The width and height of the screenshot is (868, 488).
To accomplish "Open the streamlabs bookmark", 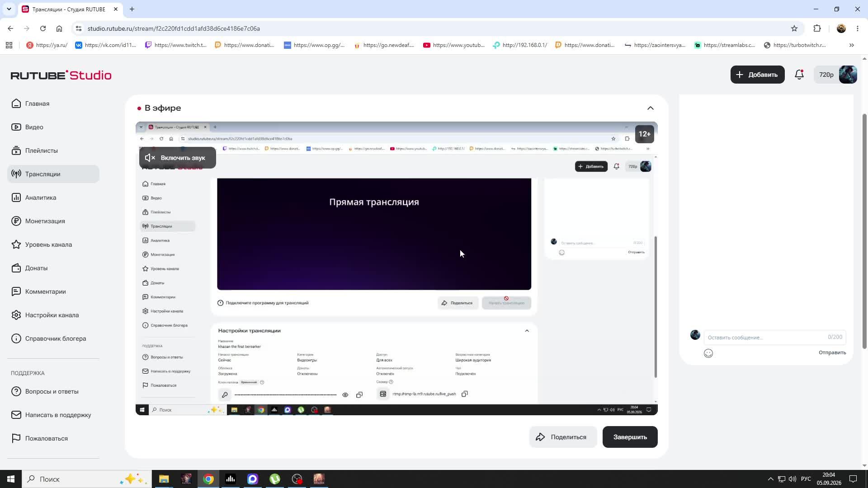I will [725, 45].
